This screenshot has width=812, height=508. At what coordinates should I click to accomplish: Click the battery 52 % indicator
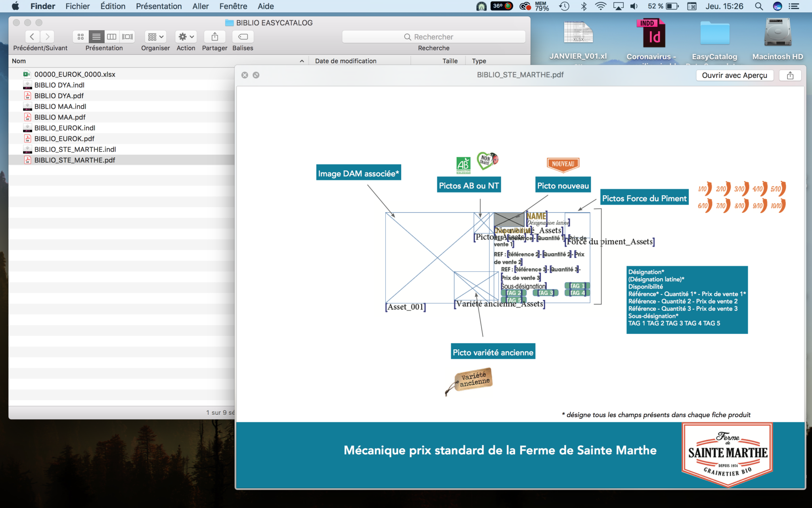click(x=663, y=6)
